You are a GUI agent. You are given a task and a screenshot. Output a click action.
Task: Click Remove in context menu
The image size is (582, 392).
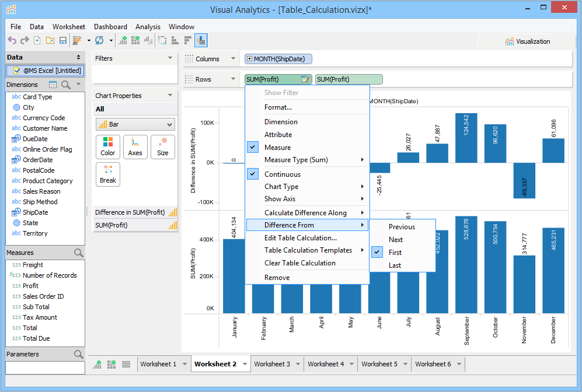click(307, 278)
